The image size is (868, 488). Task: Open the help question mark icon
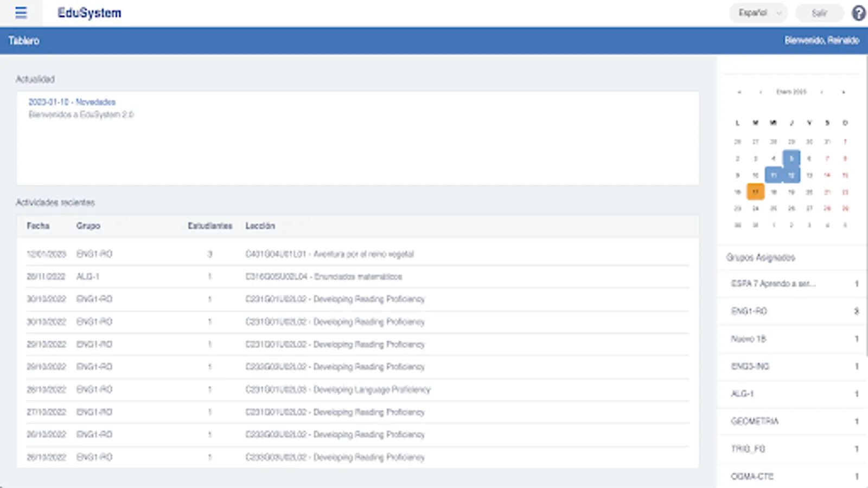858,12
